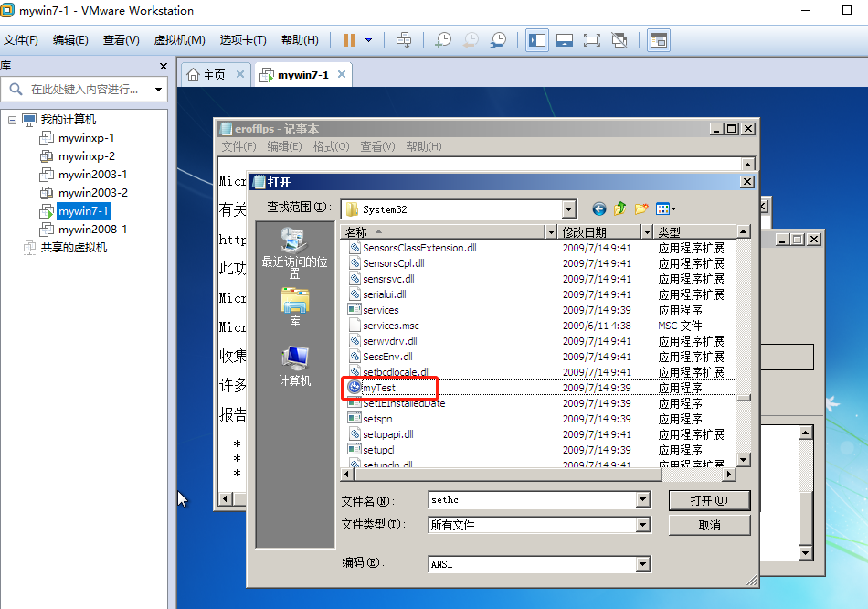Viewport: 868px width, 609px height.
Task: Open 计算机 in the places bar
Action: (x=294, y=367)
